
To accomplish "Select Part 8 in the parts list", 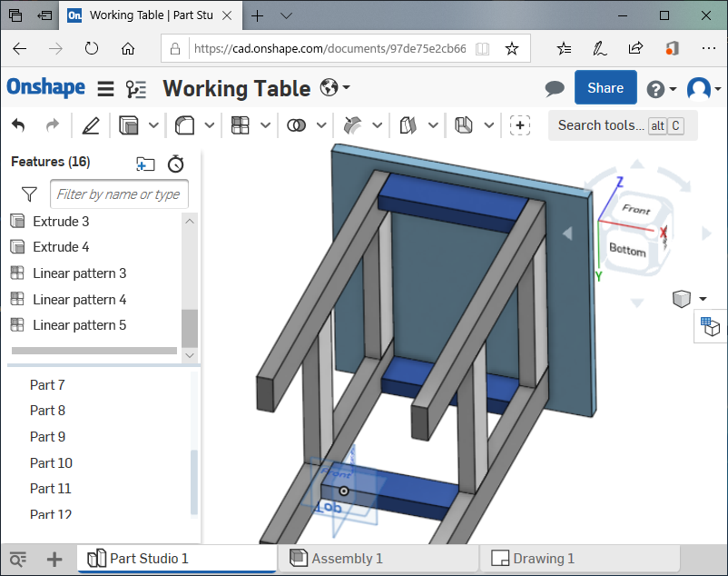I will (x=47, y=411).
